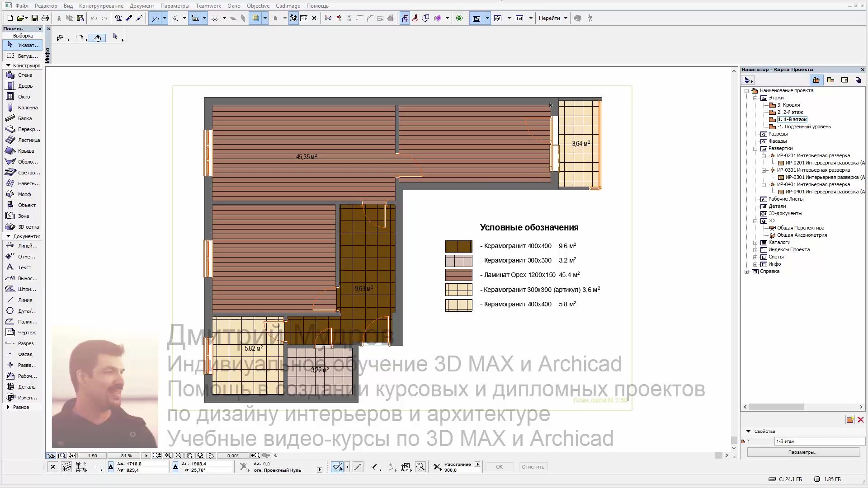Select the Морф tool
Screen dimensions: 868x488
[23, 194]
